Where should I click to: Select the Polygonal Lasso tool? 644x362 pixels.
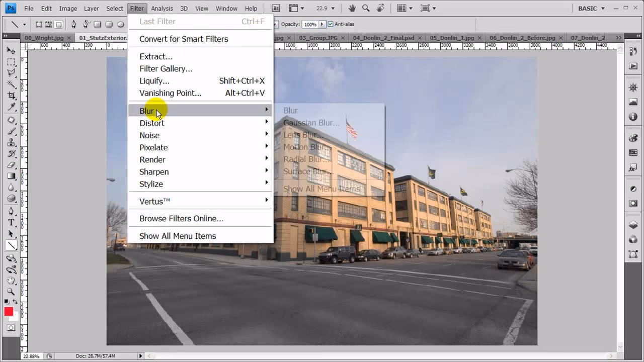click(11, 73)
